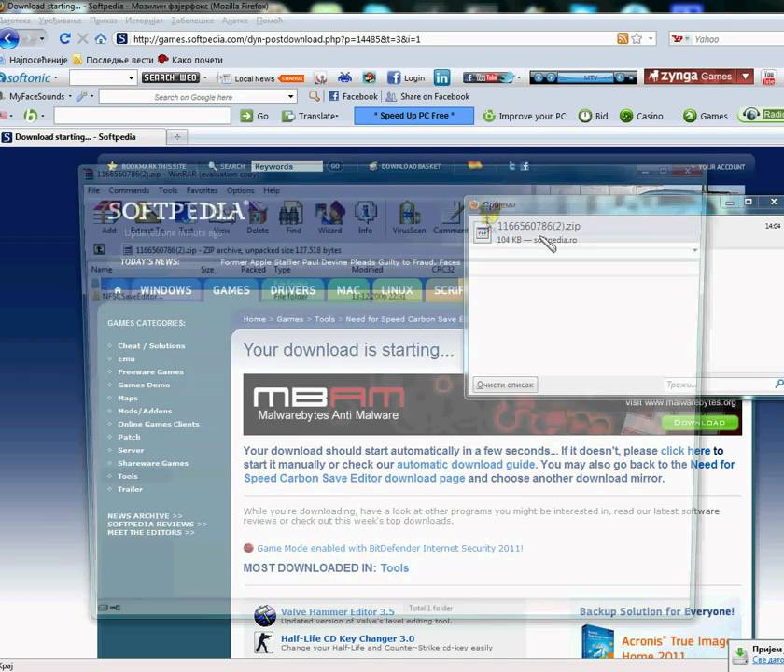Click the Freeware Games category link
The width and height of the screenshot is (784, 672).
coord(150,372)
